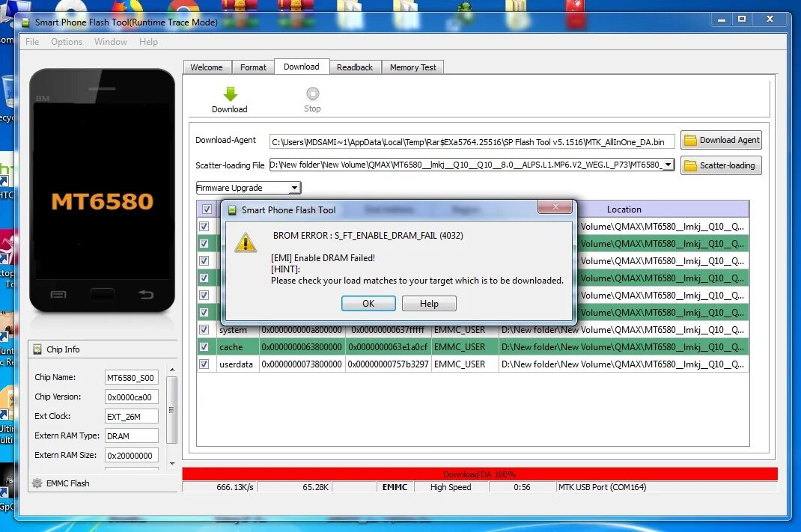This screenshot has height=532, width=801.
Task: Close the error dialog with X button
Action: 555,207
